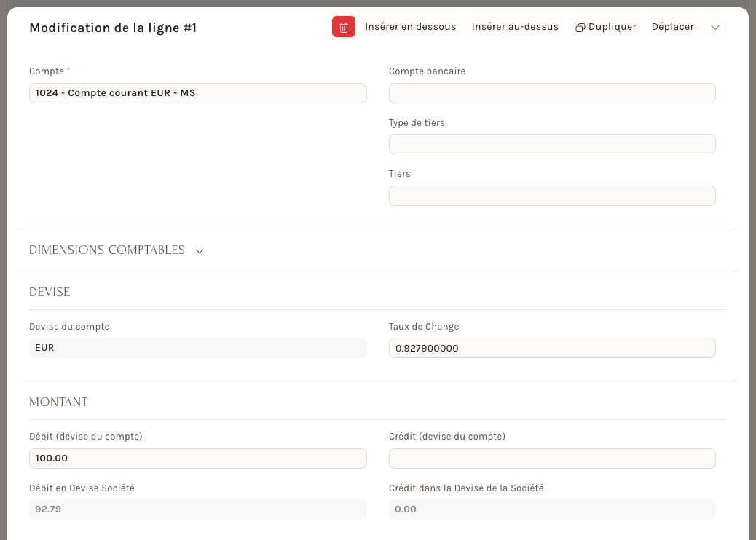The height and width of the screenshot is (540, 756).
Task: Click the MONTANT section heading
Action: [58, 402]
